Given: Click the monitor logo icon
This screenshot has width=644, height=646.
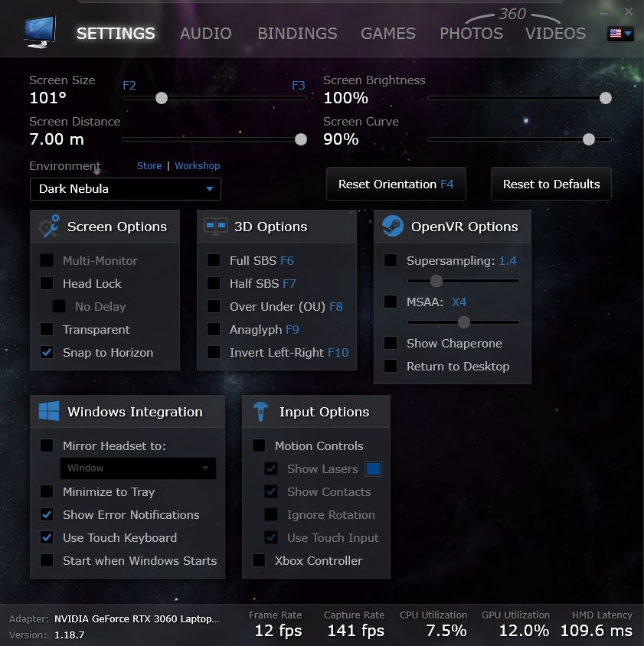Looking at the screenshot, I should [40, 31].
